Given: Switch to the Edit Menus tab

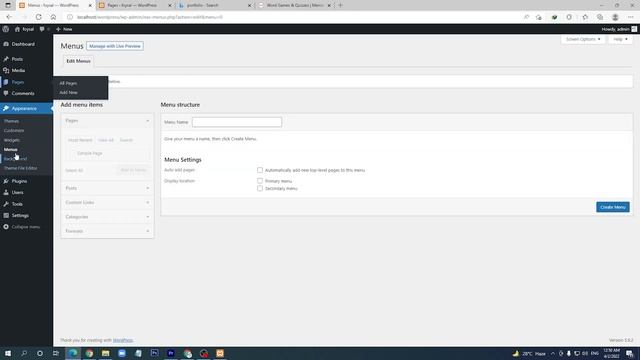Looking at the screenshot, I should pos(78,61).
